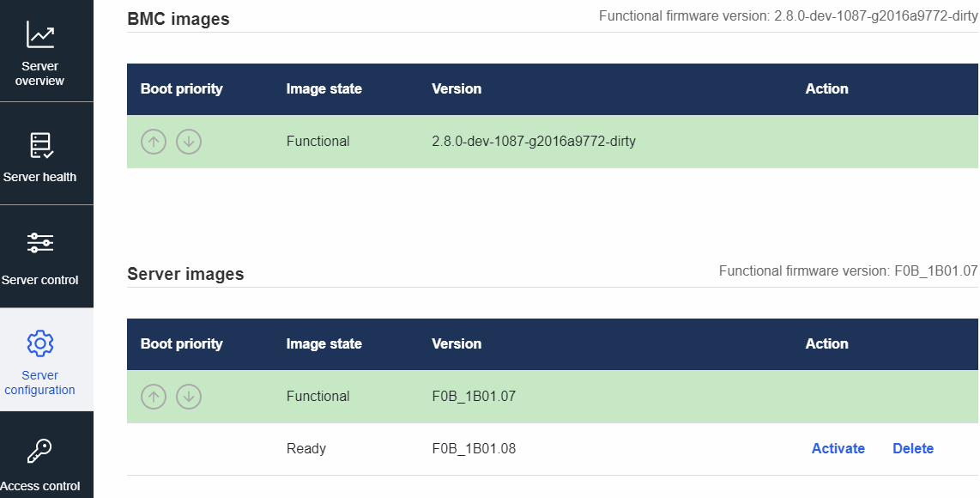Select the Ready F0B_1B01.08 image row
The width and height of the screenshot is (980, 498).
coord(474,448)
